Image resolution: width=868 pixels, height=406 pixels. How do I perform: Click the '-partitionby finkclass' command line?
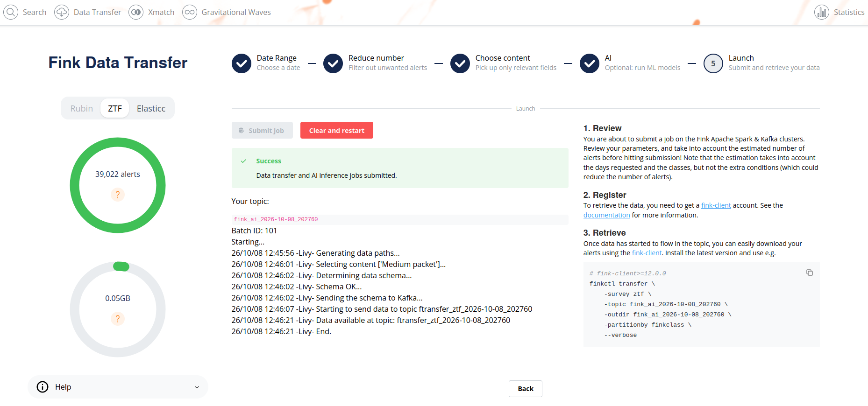[647, 325]
